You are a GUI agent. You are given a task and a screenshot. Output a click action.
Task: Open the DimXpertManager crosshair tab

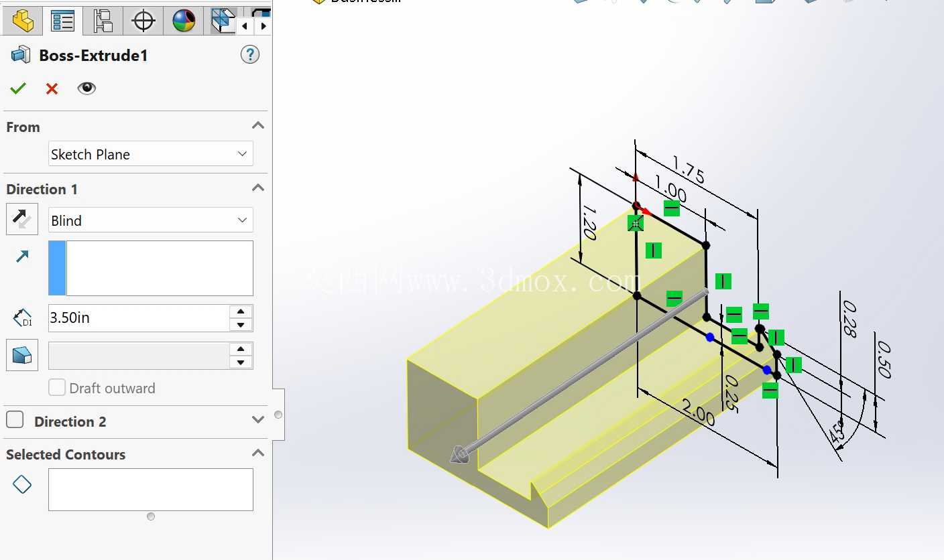143,21
